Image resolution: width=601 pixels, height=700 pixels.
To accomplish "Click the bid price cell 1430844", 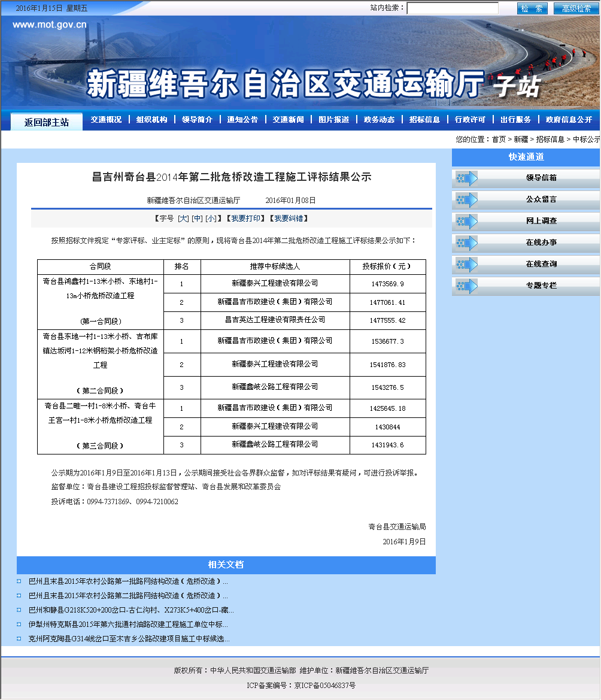I will coord(388,427).
